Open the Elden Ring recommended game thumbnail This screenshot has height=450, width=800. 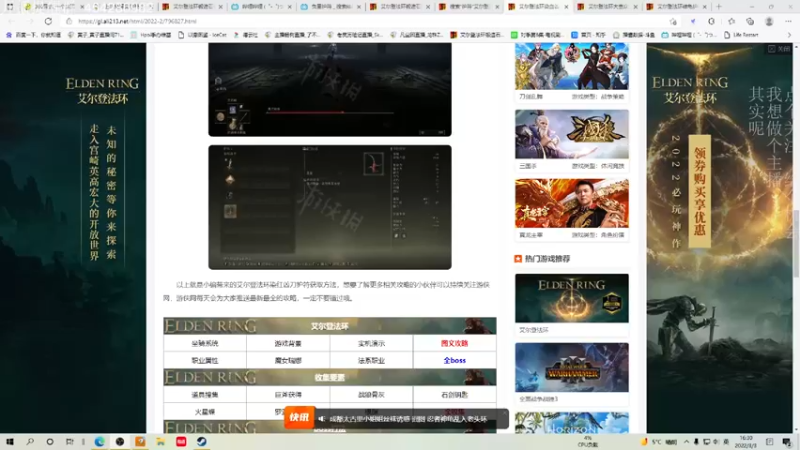pos(571,298)
